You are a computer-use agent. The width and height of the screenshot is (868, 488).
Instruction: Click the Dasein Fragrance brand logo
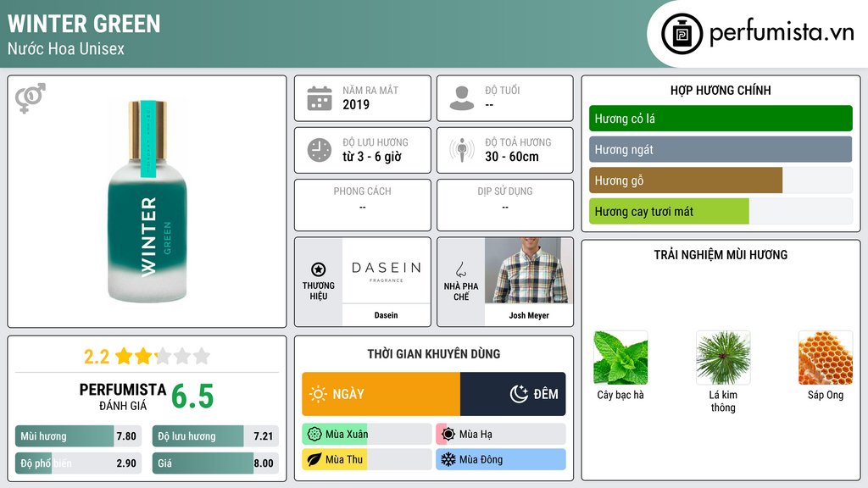[x=386, y=270]
